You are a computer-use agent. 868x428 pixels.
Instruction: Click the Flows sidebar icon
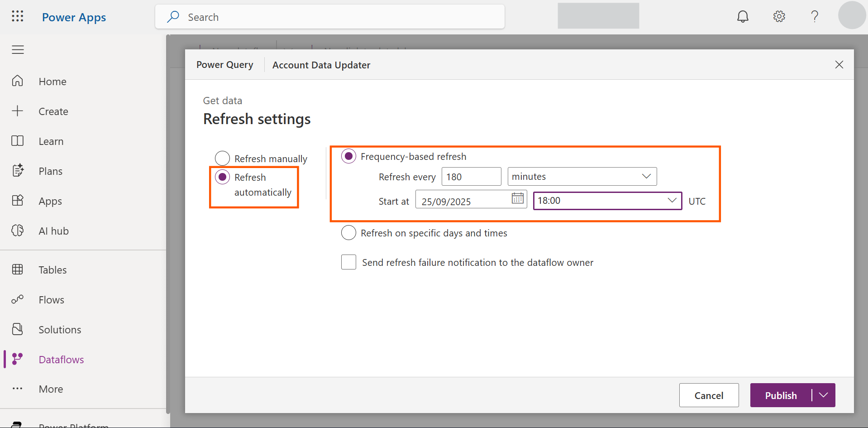pos(18,299)
